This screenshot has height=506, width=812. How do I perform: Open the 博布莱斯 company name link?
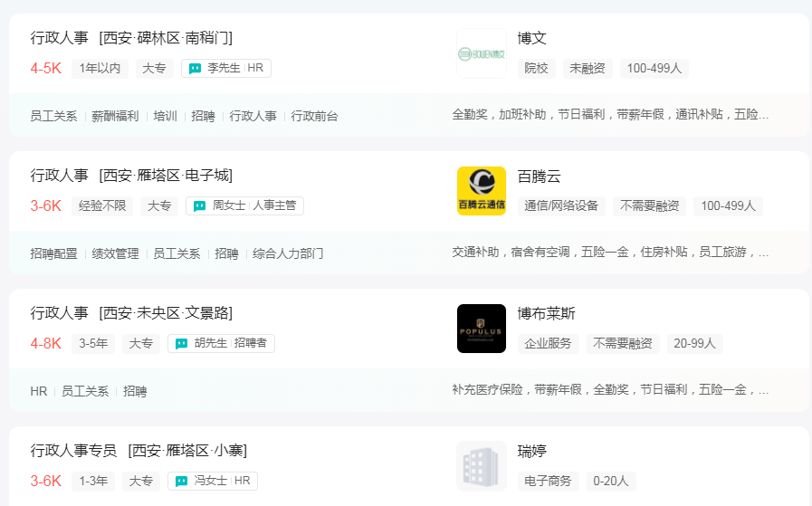pos(547,314)
